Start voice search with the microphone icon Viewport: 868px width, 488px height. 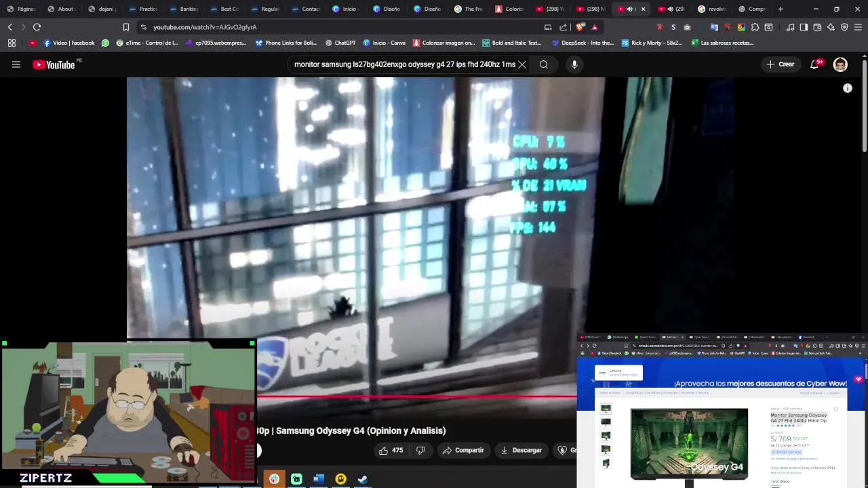pyautogui.click(x=574, y=64)
